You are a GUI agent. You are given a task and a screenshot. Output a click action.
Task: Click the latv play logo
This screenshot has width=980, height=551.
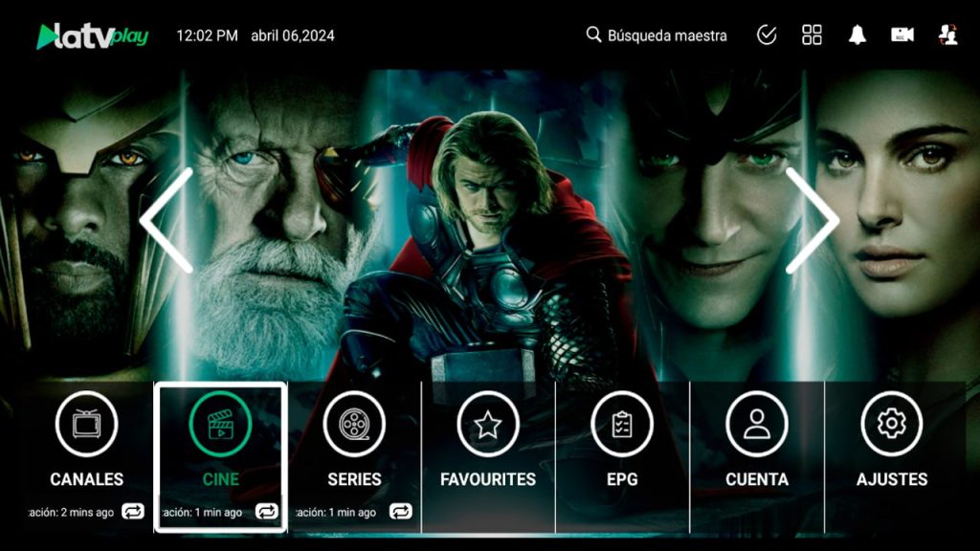click(93, 36)
